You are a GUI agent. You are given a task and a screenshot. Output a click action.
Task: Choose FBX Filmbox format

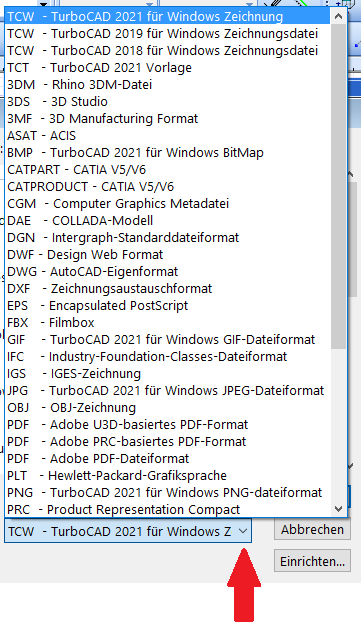point(168,323)
